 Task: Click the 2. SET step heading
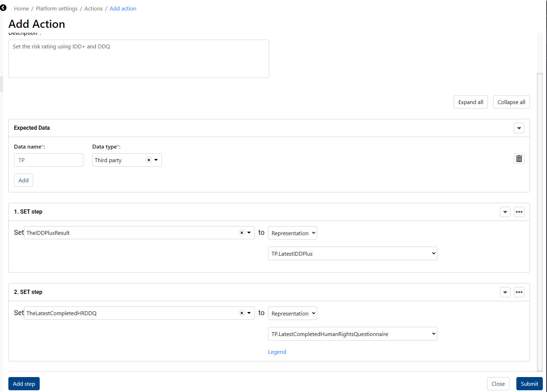point(28,292)
